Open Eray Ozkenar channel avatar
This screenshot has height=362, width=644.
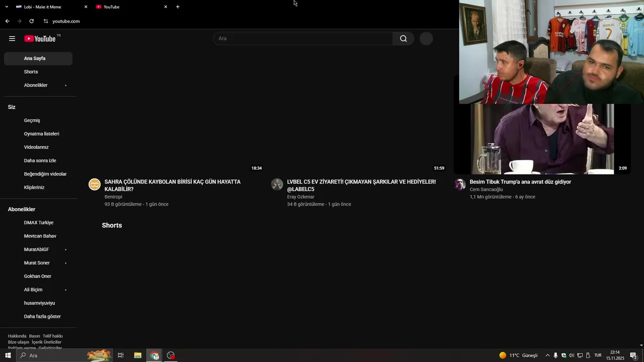pos(277,184)
